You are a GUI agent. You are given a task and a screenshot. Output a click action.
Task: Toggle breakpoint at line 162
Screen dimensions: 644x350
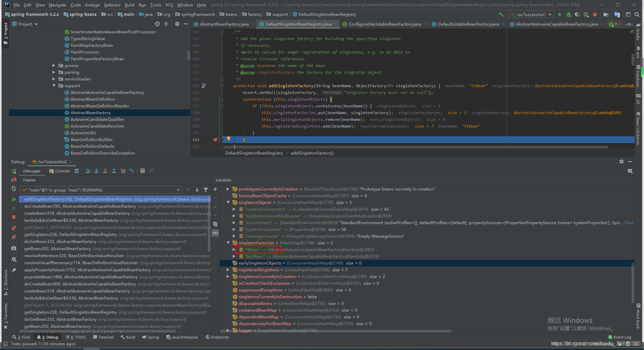pos(215,139)
